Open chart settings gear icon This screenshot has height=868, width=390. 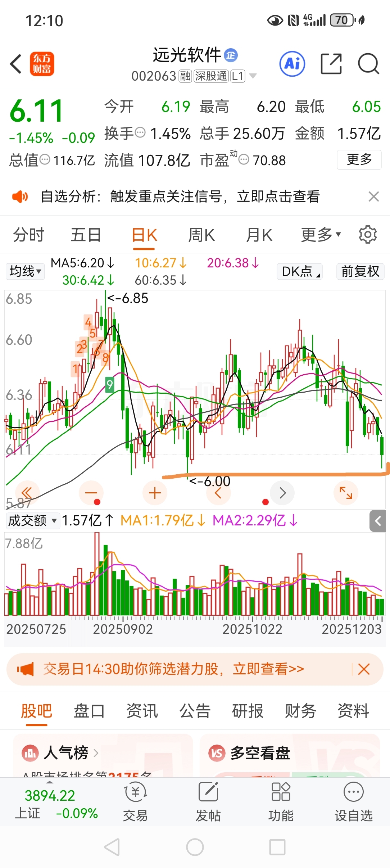(x=368, y=235)
